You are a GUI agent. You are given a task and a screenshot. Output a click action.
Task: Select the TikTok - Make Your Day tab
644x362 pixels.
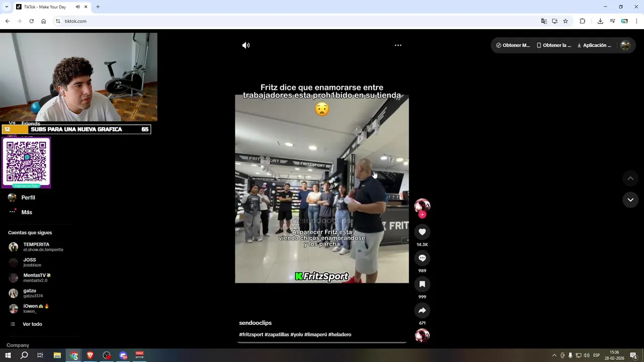pyautogui.click(x=45, y=7)
